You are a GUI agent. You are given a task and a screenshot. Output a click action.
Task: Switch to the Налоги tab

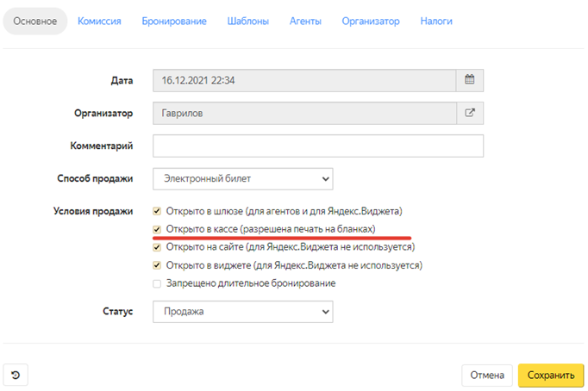point(436,21)
